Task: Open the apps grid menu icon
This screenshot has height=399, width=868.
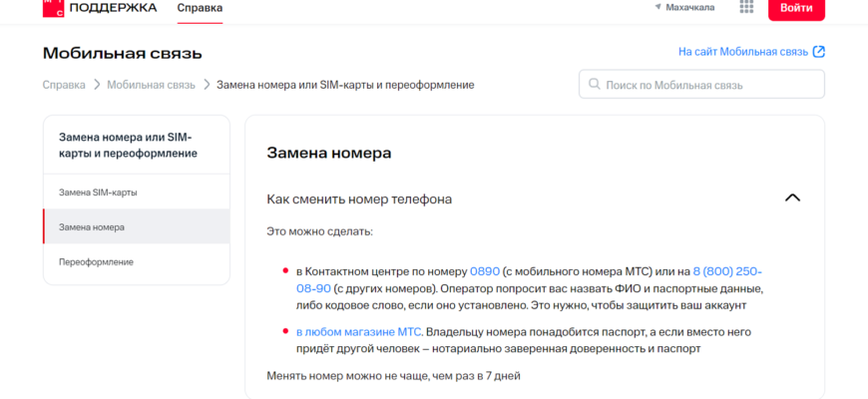Action: click(746, 7)
